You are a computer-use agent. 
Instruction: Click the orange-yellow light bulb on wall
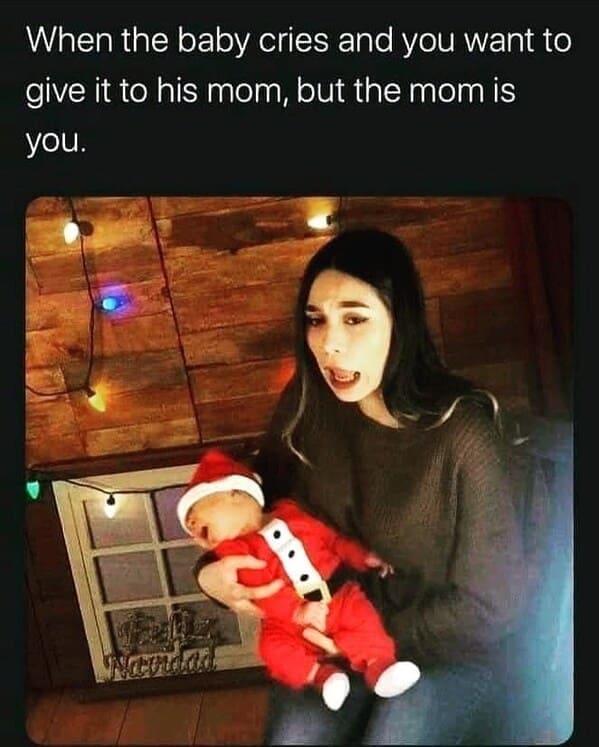pyautogui.click(x=97, y=402)
